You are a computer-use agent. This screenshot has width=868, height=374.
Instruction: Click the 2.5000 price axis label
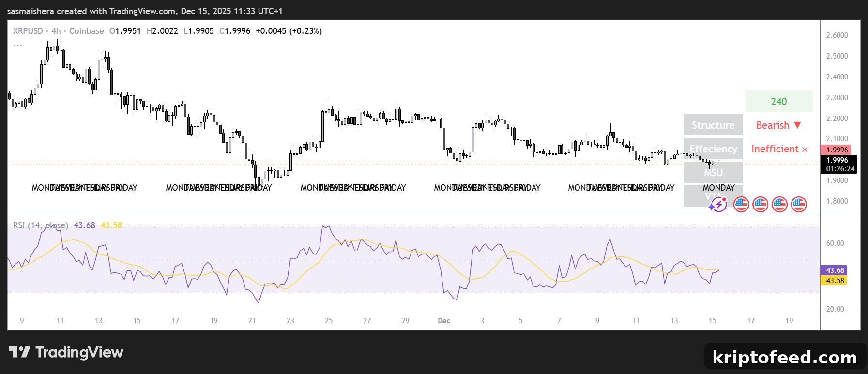[837, 56]
